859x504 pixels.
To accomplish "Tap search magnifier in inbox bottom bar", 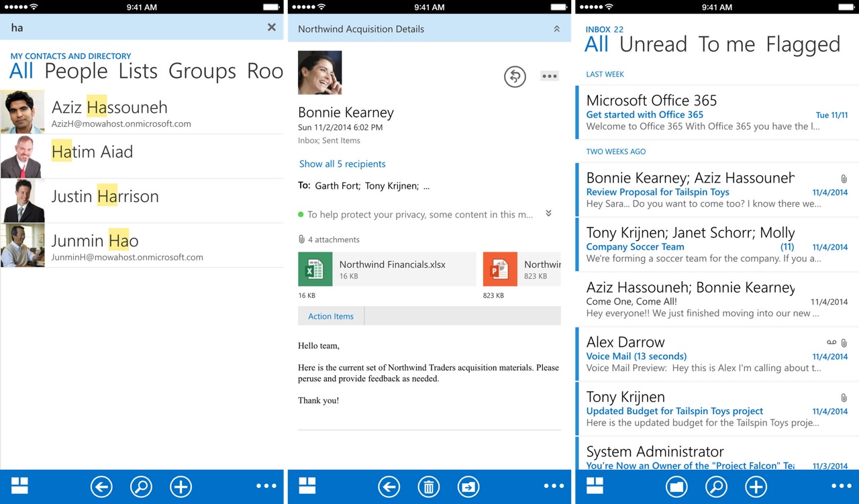I will pos(716,487).
